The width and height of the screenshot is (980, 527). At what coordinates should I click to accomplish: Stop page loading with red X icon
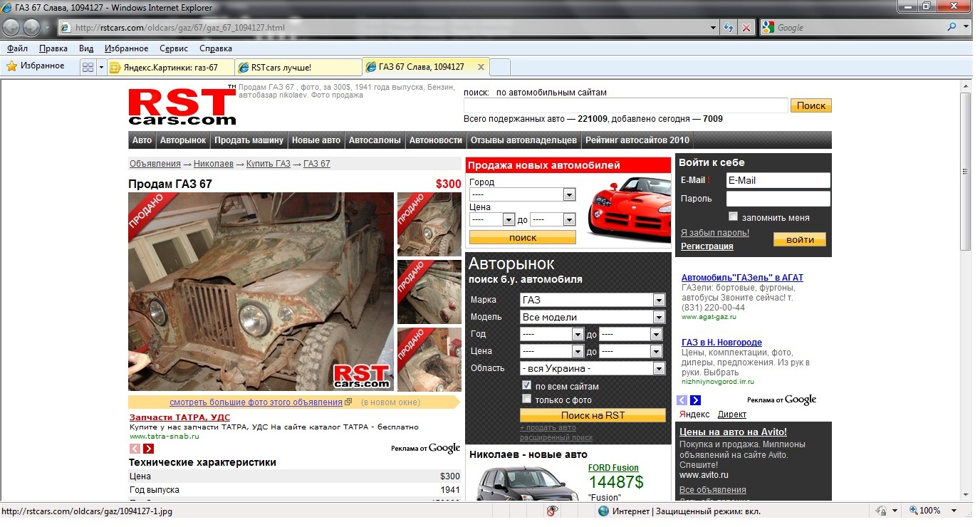(746, 28)
